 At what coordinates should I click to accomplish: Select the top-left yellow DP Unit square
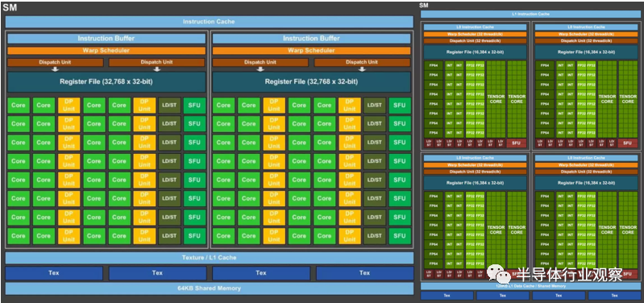pyautogui.click(x=69, y=105)
